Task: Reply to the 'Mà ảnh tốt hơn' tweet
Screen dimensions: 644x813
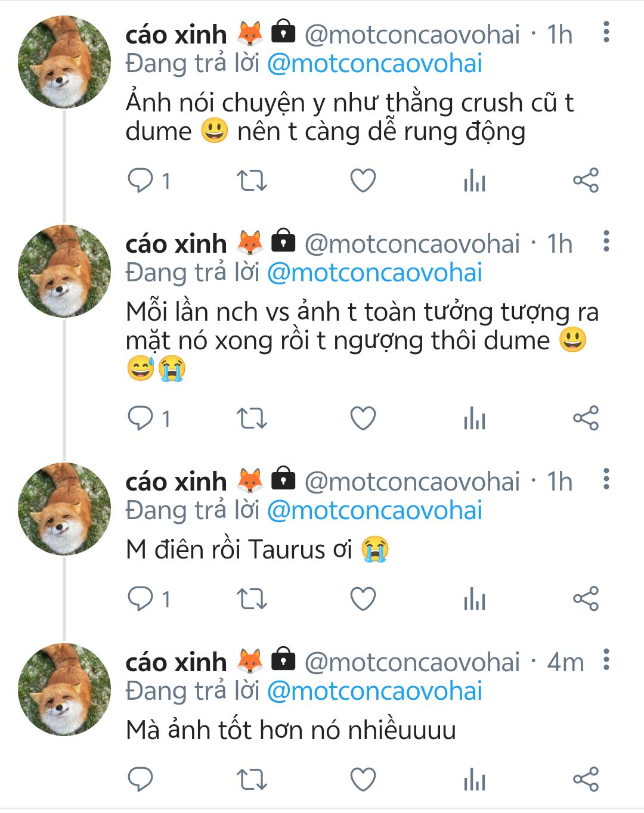Action: pyautogui.click(x=141, y=779)
